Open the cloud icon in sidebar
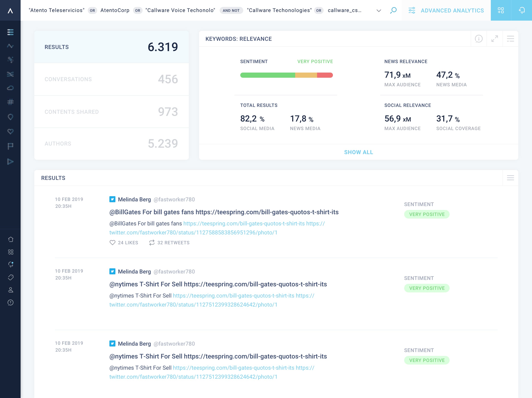Screen dimensions: 532x398 click(x=10, y=88)
